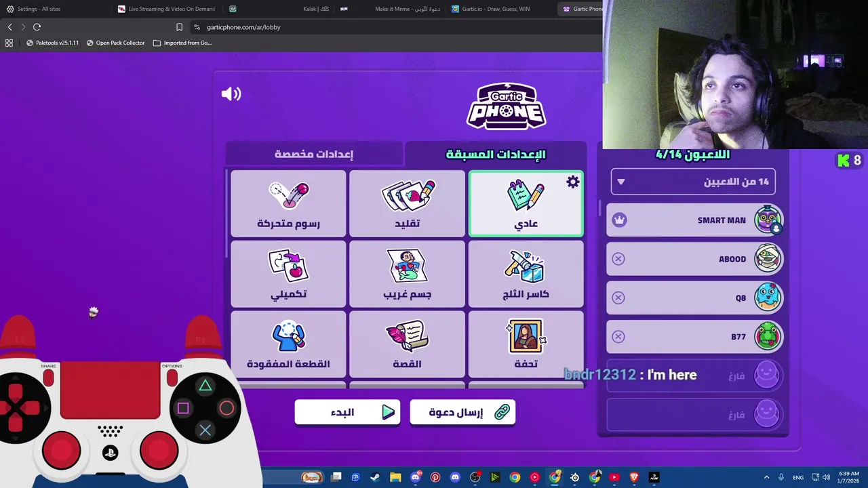Open Steam from the taskbar

[375, 477]
